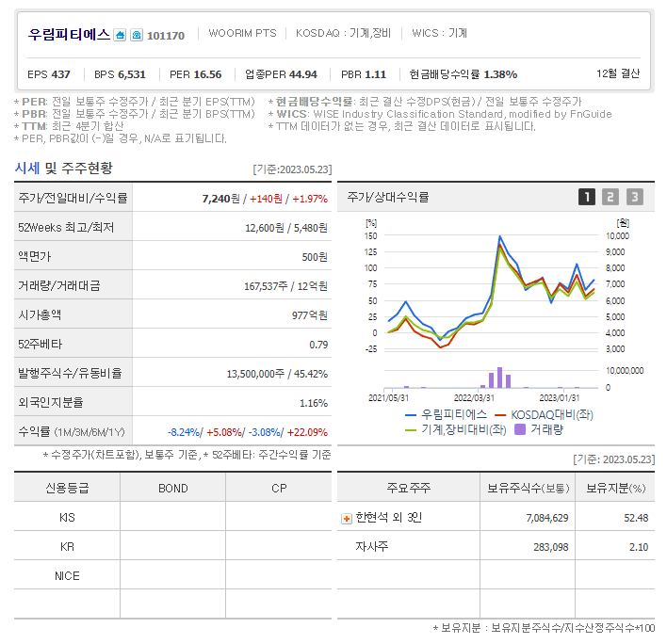Select the 1Y return +22.09%
Viewport: 667px width, 644px height.
tap(307, 432)
